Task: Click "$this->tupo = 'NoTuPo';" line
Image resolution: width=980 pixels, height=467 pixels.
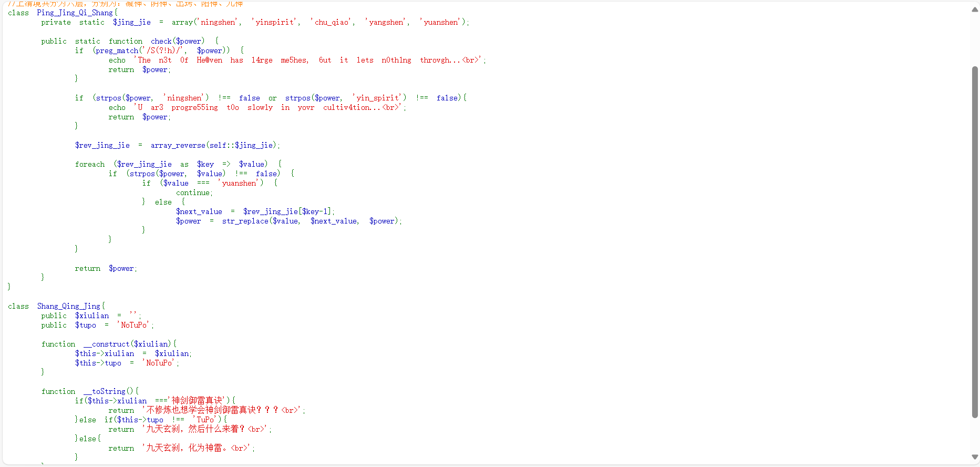Action: coord(127,363)
